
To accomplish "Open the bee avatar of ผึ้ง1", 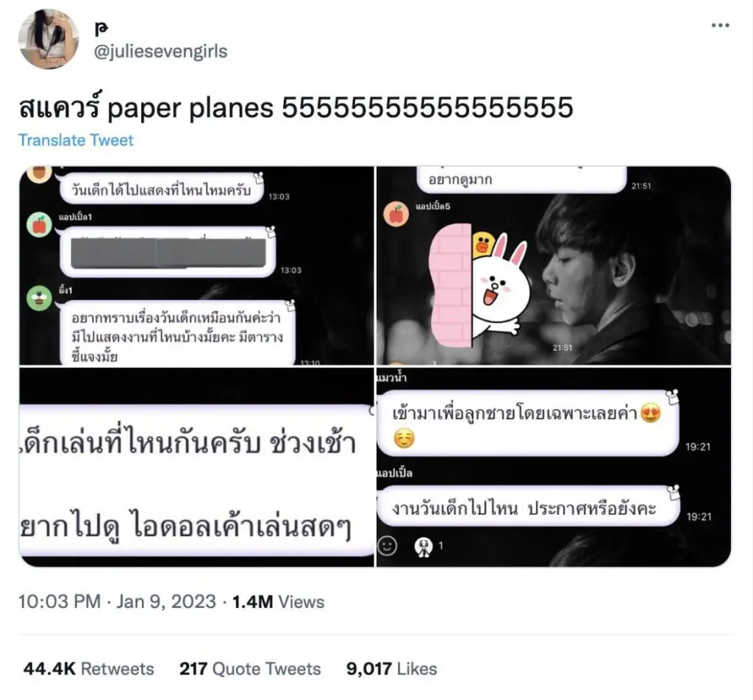I will click(40, 298).
